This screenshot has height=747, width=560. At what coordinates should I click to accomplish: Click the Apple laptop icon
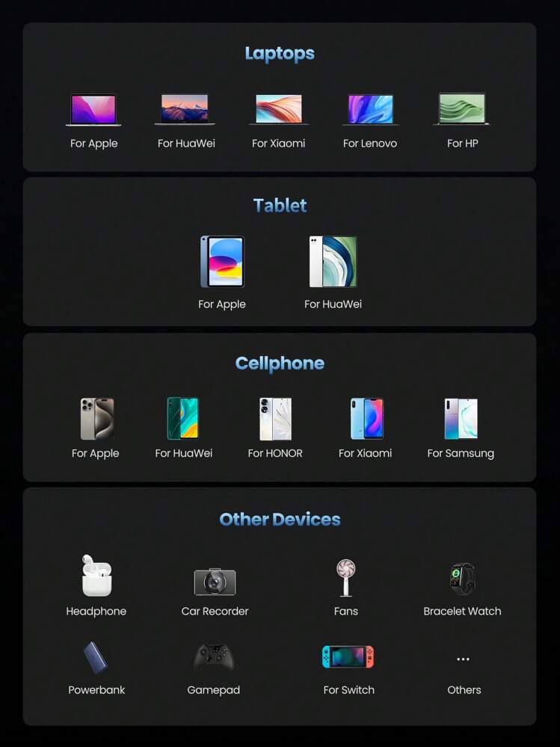click(x=93, y=110)
